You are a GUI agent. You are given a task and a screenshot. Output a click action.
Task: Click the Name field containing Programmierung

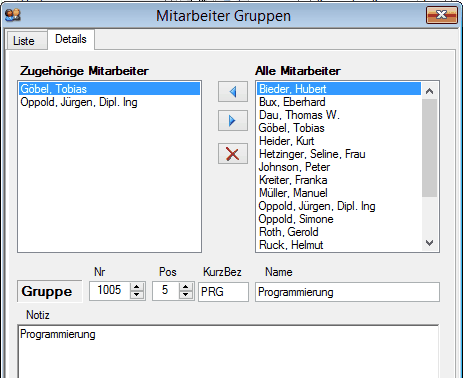(x=347, y=292)
